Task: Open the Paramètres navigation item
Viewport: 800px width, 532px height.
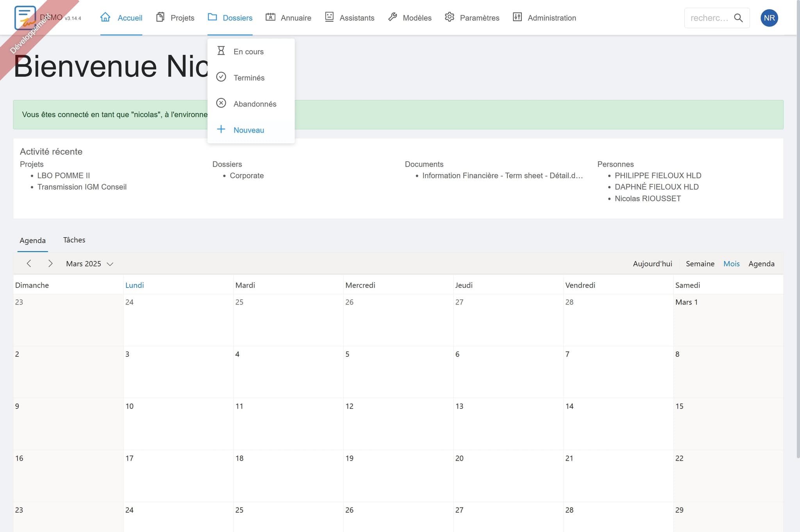Action: point(472,18)
